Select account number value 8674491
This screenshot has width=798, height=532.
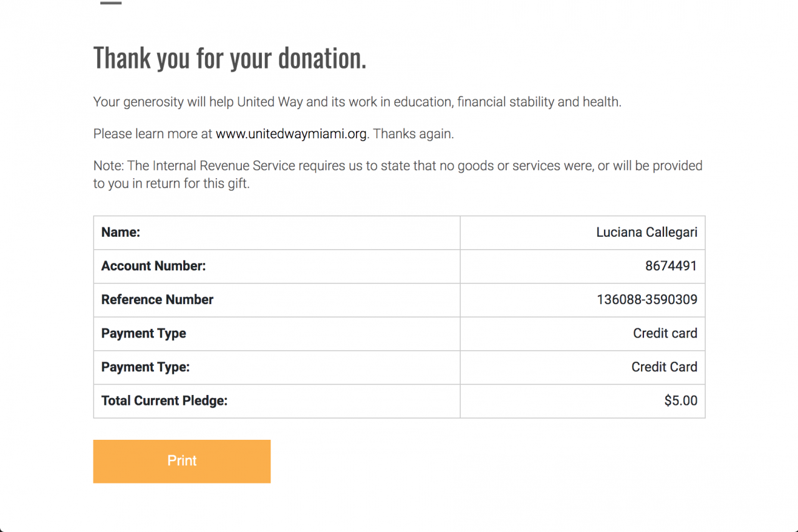click(671, 266)
